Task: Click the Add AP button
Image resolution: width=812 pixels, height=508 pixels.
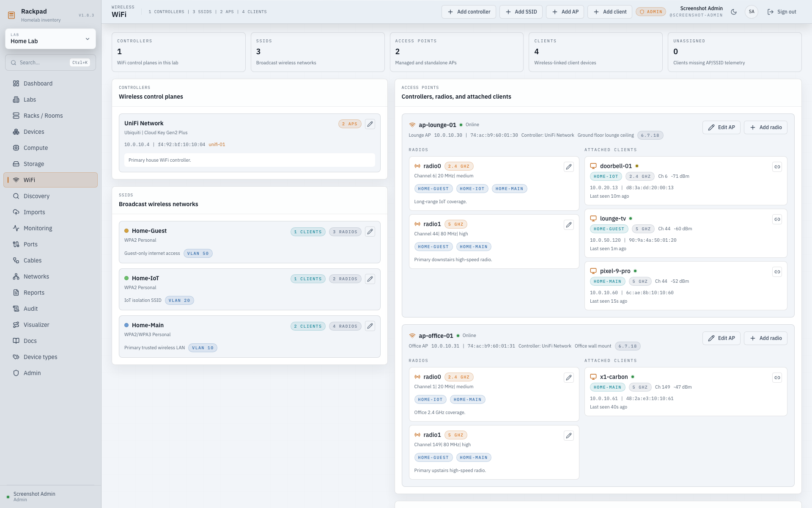Action: point(565,12)
